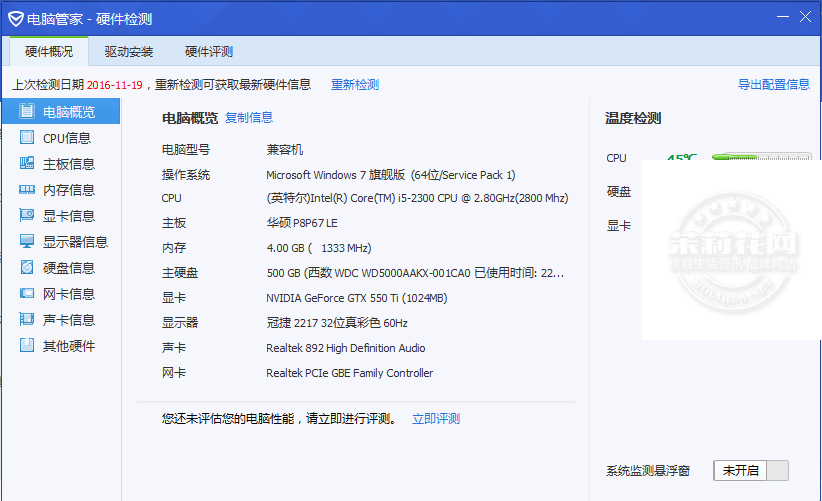
Task: Click the 电脑概览 section heading
Action: [x=190, y=118]
